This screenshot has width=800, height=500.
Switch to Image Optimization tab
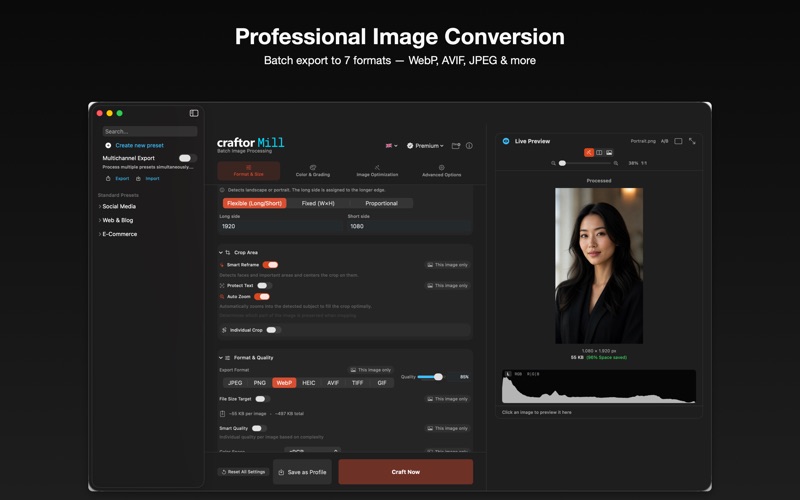click(377, 171)
